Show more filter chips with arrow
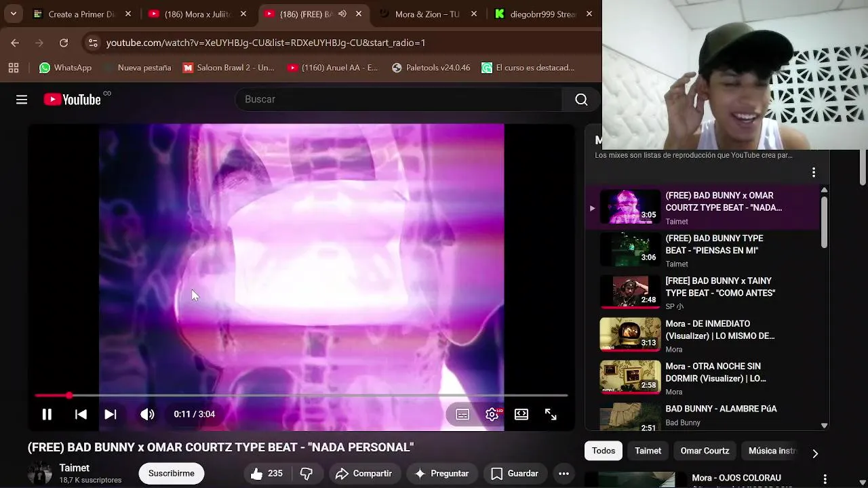This screenshot has height=488, width=868. [815, 453]
